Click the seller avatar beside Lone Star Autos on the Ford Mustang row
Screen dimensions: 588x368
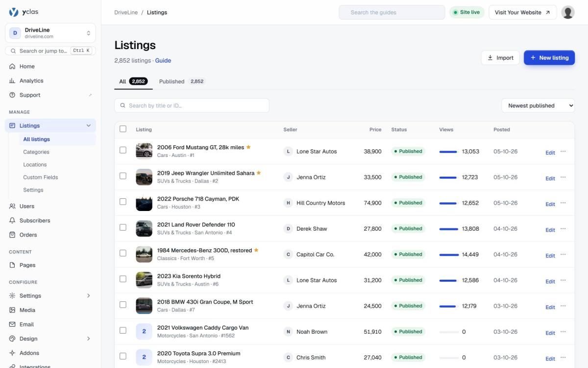click(x=288, y=152)
